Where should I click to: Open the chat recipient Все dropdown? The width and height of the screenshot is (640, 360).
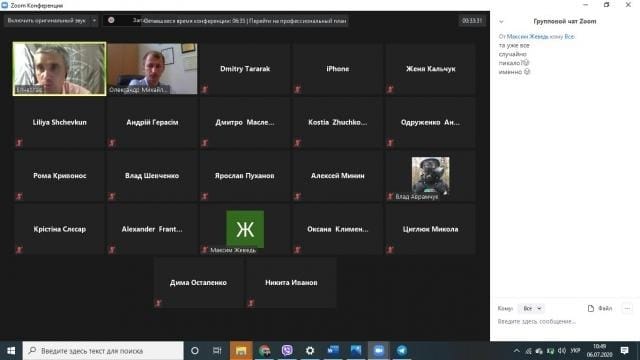point(532,308)
